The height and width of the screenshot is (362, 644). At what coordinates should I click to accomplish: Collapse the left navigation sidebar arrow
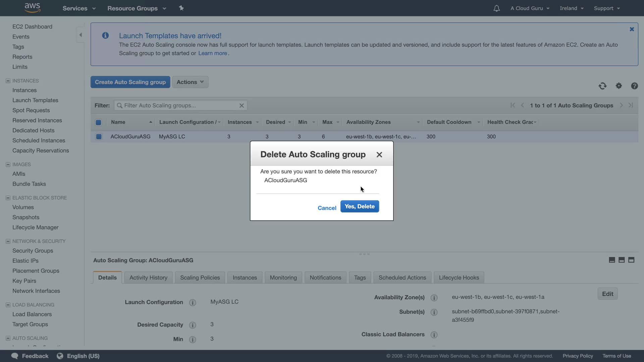(x=80, y=35)
